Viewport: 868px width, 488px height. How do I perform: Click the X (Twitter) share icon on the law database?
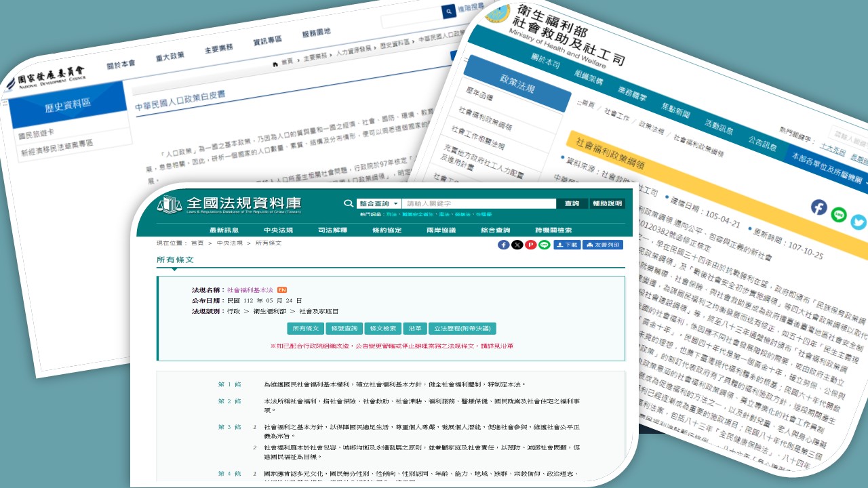point(517,245)
